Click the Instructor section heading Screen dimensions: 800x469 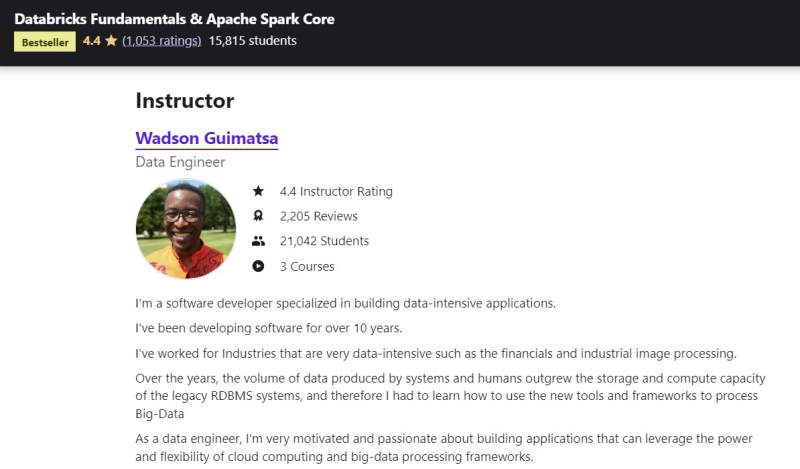(x=184, y=101)
